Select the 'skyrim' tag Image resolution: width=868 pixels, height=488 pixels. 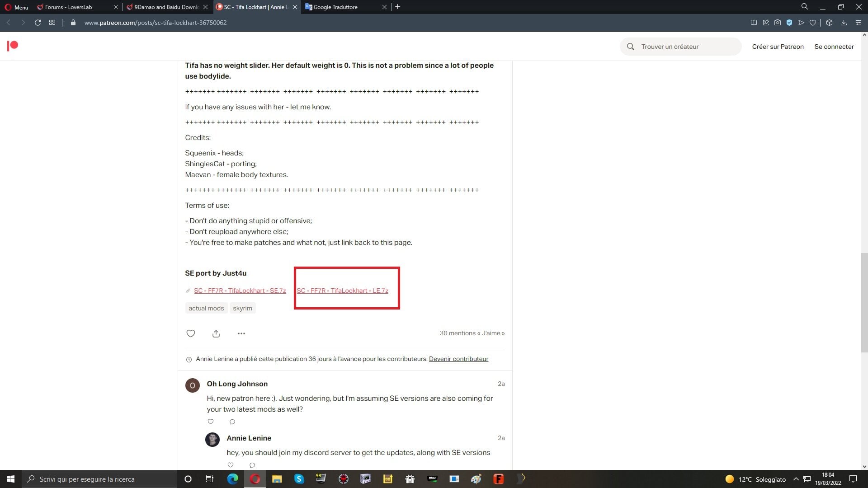[242, 308]
